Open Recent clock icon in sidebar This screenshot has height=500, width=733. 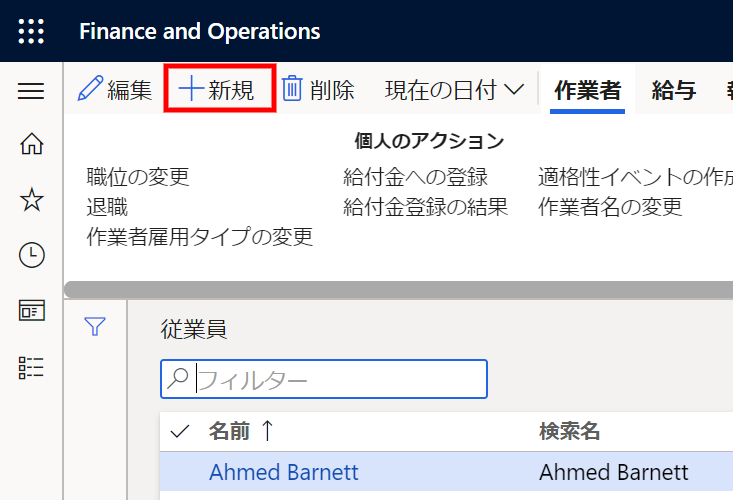[31, 255]
